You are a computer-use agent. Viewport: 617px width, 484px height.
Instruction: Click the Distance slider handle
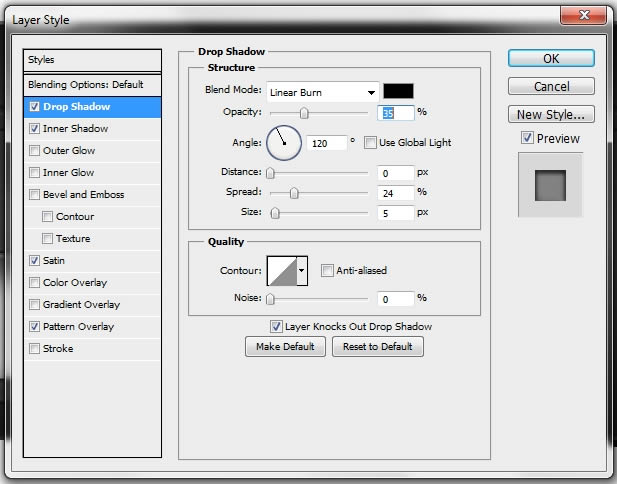pyautogui.click(x=270, y=173)
